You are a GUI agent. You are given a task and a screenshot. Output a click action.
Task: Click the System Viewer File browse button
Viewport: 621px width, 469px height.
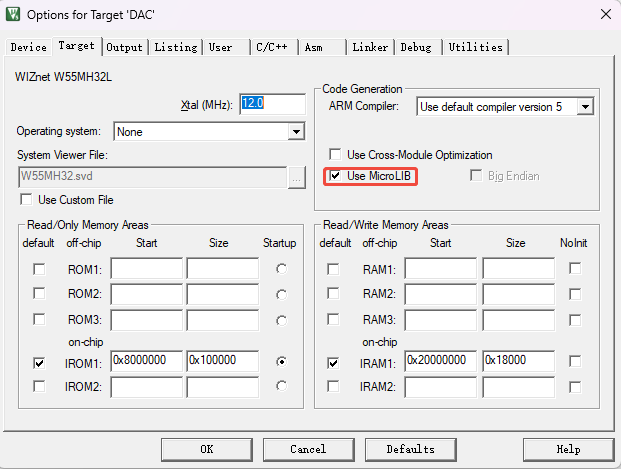click(296, 177)
